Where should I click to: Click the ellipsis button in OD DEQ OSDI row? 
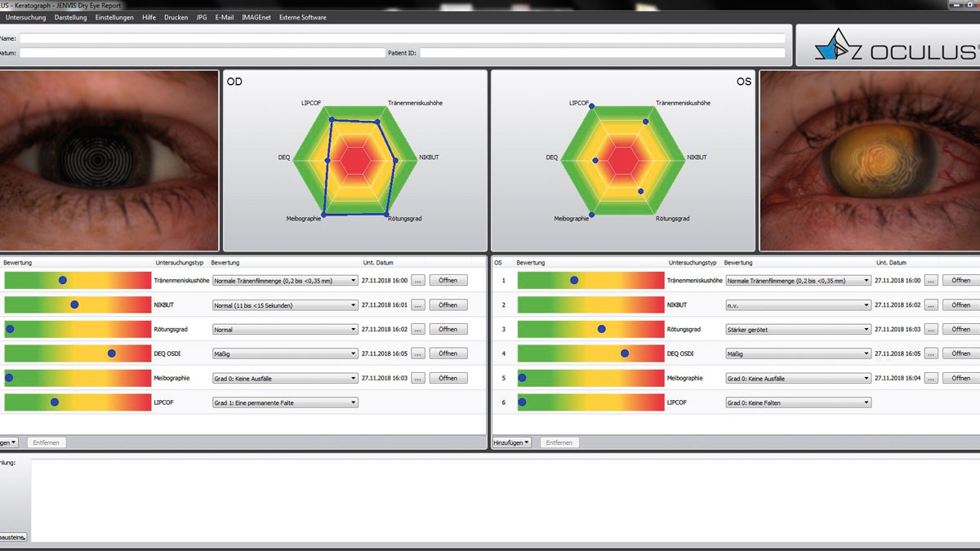(x=417, y=354)
